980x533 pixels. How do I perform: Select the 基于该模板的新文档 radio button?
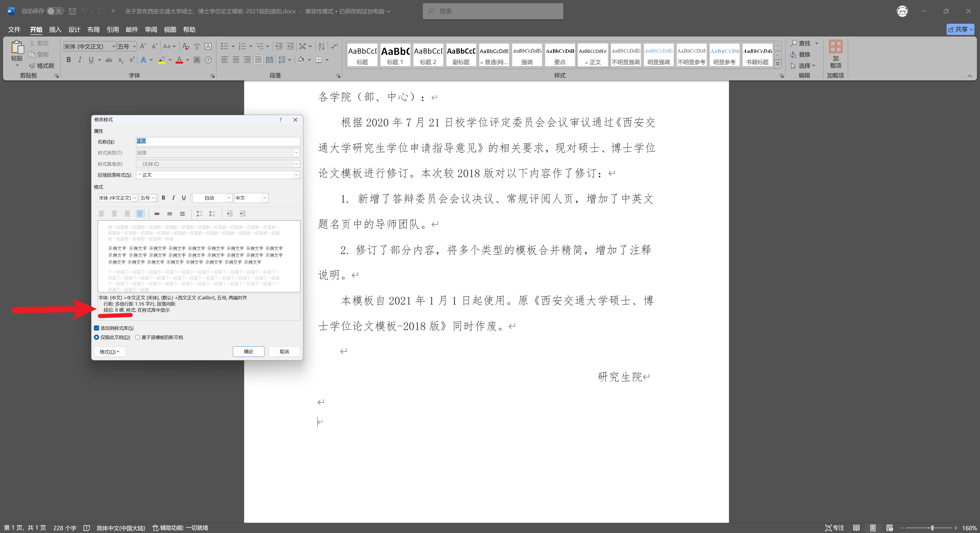(138, 337)
